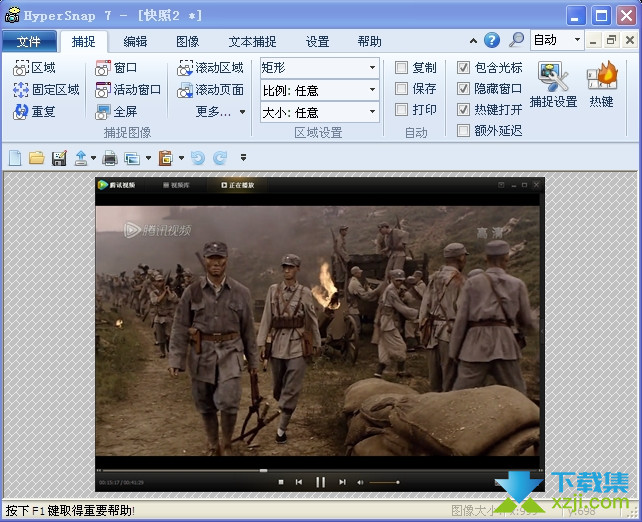The image size is (642, 522).
Task: Expand 更多... capture options
Action: point(220,111)
